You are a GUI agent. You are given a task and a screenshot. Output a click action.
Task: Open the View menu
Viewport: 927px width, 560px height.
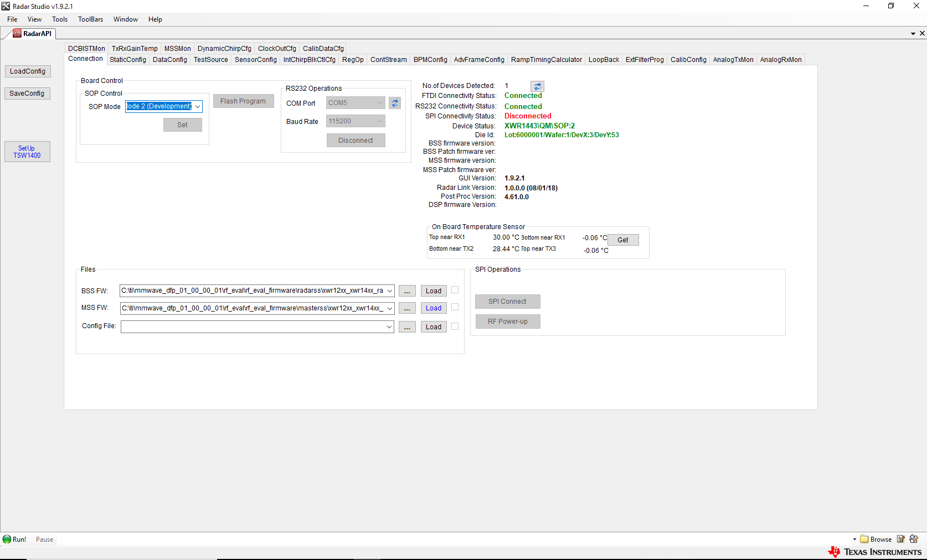[34, 19]
